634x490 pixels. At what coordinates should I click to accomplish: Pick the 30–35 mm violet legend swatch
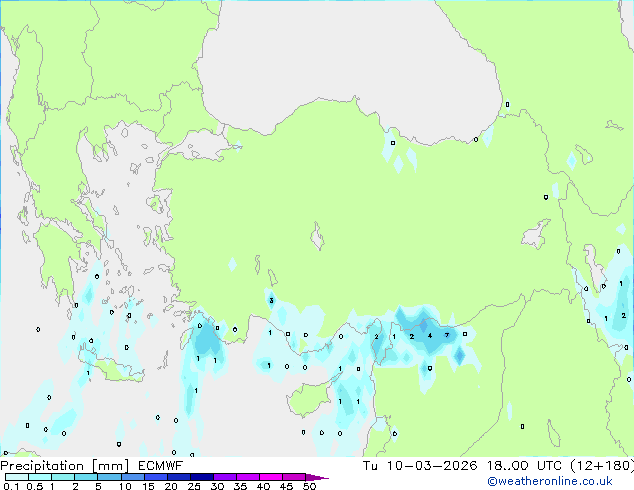225,477
